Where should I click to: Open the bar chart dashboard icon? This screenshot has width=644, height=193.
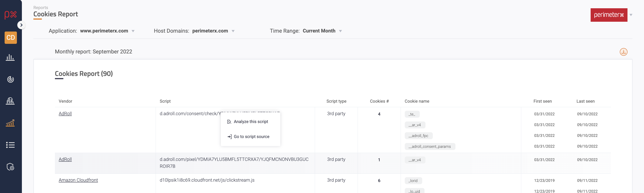10,58
